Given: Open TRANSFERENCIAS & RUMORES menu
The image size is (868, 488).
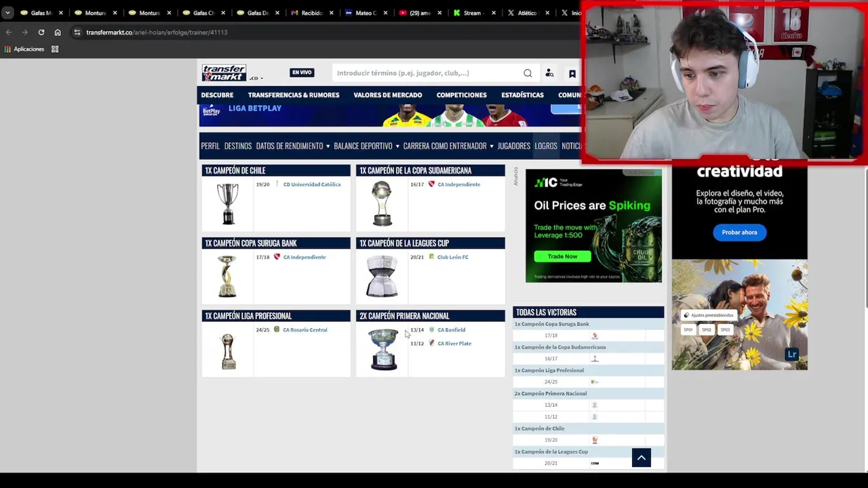Looking at the screenshot, I should 294,95.
